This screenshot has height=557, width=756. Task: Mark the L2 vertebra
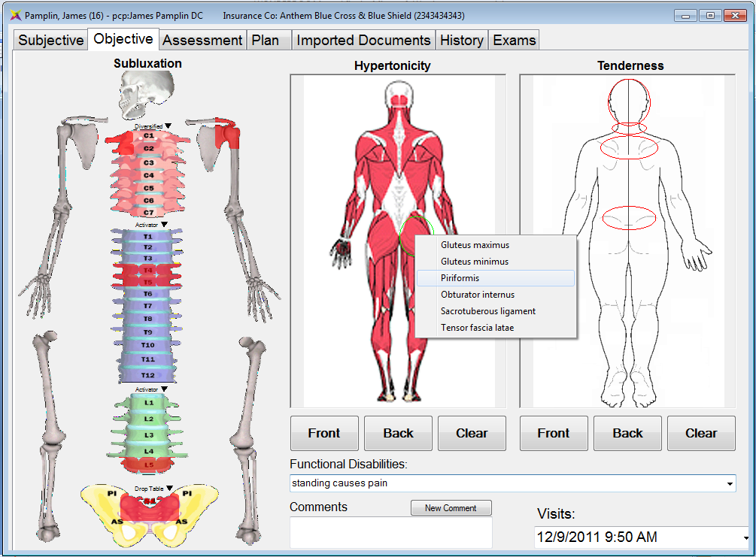pos(148,419)
